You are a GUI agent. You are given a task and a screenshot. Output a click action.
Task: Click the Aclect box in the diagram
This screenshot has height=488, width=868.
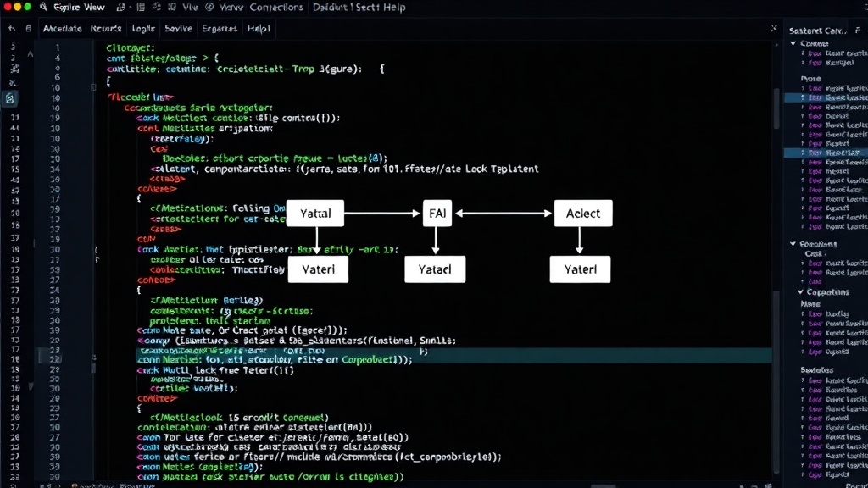583,213
